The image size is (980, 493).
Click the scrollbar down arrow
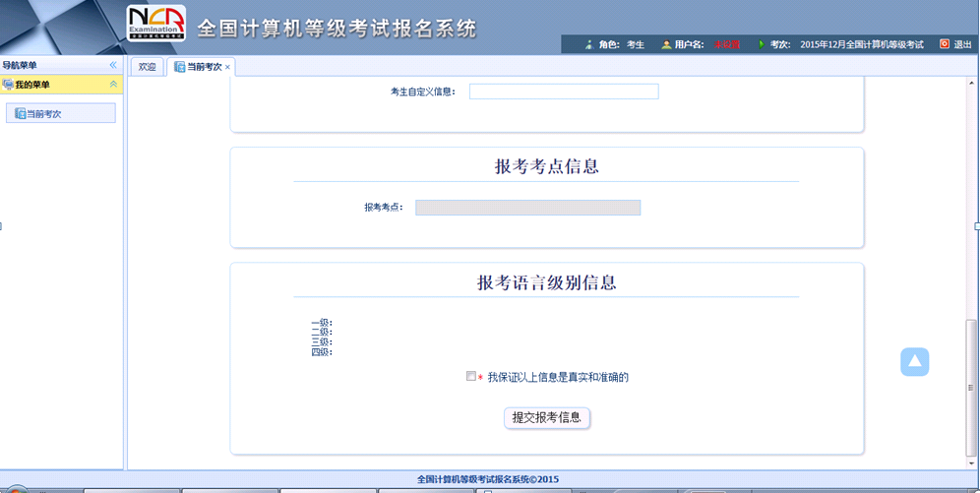coord(972,462)
